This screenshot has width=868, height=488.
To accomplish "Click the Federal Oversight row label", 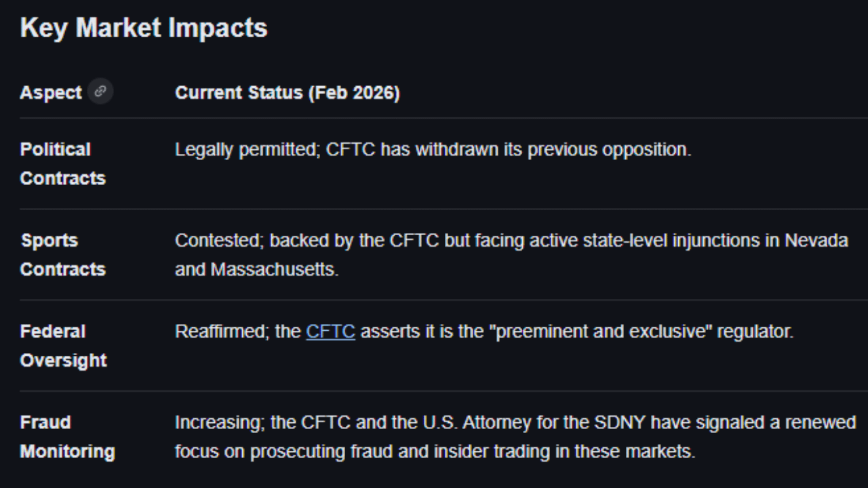I will click(x=63, y=346).
